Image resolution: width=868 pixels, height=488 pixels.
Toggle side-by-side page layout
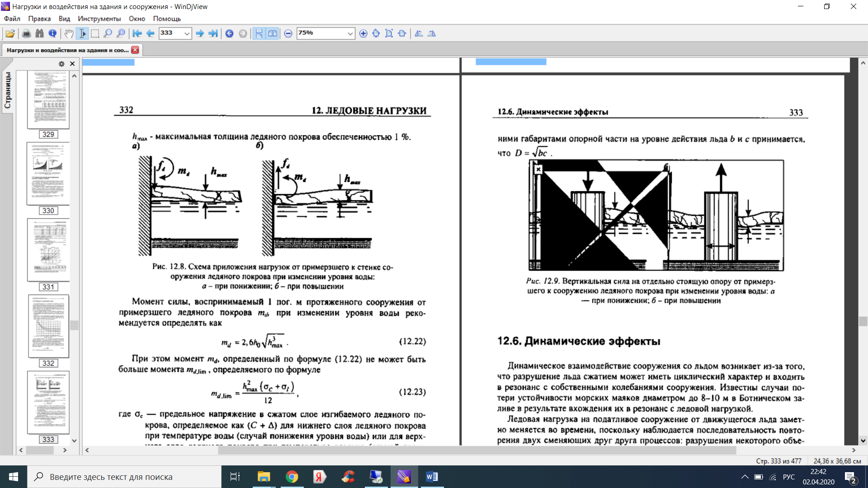point(272,33)
